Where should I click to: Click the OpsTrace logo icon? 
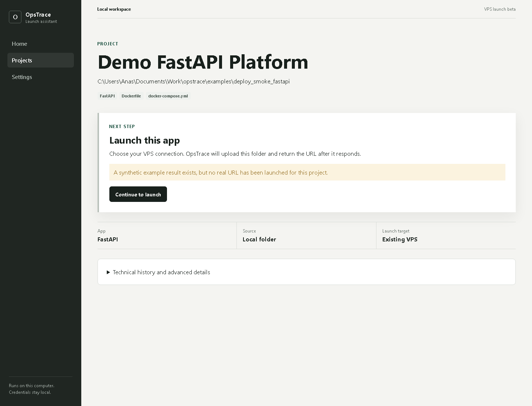point(15,17)
